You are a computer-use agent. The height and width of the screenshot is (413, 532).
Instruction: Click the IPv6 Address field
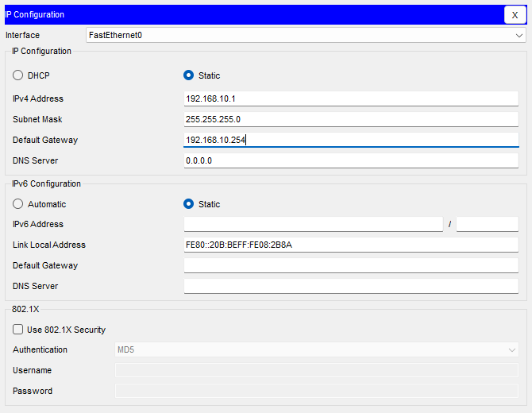[x=313, y=224]
